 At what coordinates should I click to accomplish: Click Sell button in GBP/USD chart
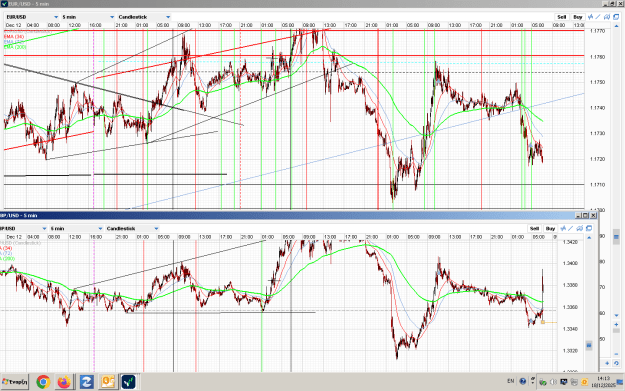[534, 229]
